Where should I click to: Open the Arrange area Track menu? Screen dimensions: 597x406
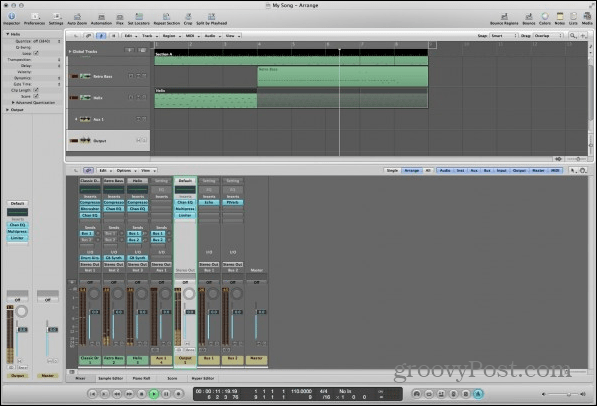click(149, 36)
